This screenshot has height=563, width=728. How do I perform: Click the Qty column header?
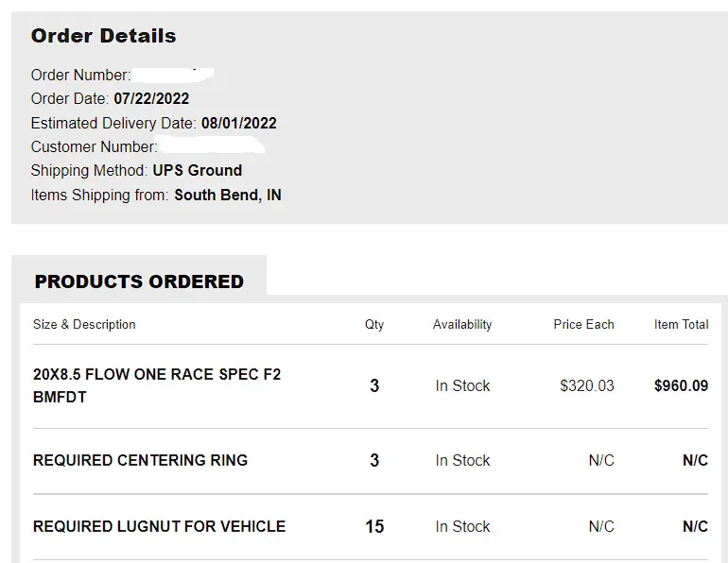(x=374, y=324)
